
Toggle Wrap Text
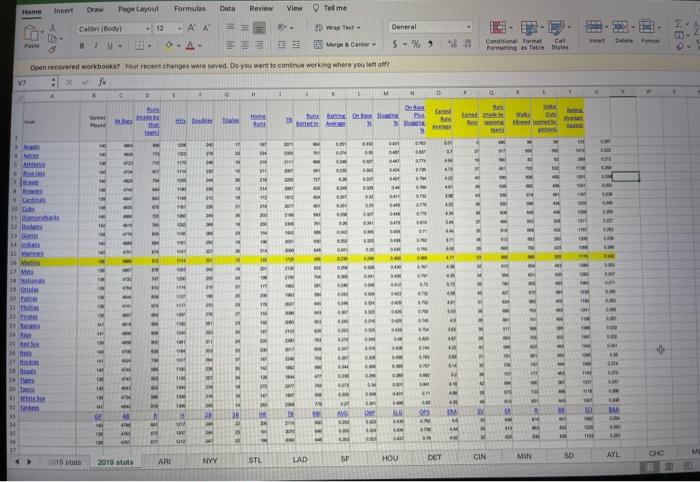[337, 28]
